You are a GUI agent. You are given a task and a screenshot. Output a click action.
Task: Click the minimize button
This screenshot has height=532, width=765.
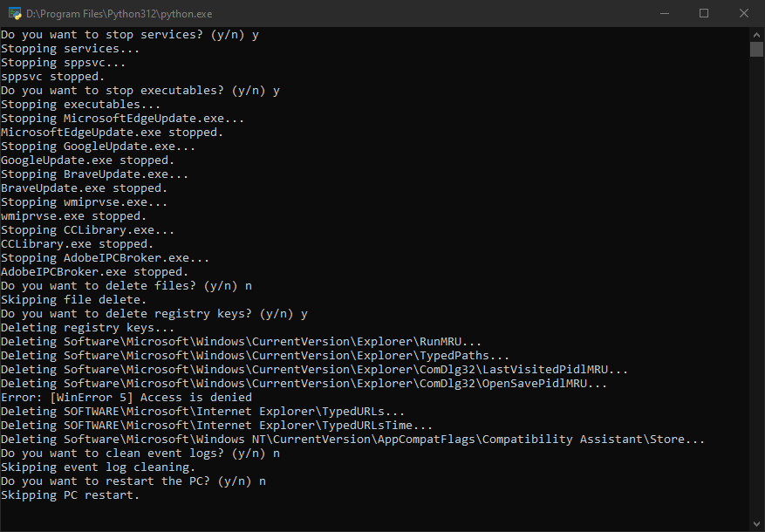point(666,13)
